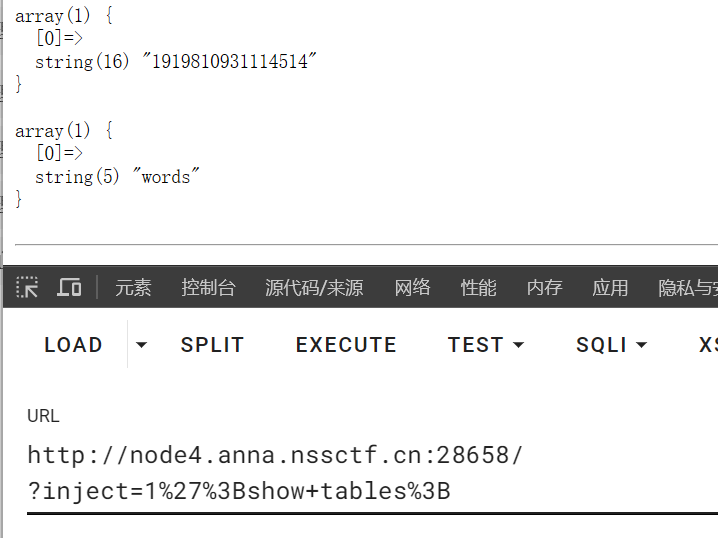Click the "words" string output text
Viewport: 718px width, 538px height.
pos(166,177)
